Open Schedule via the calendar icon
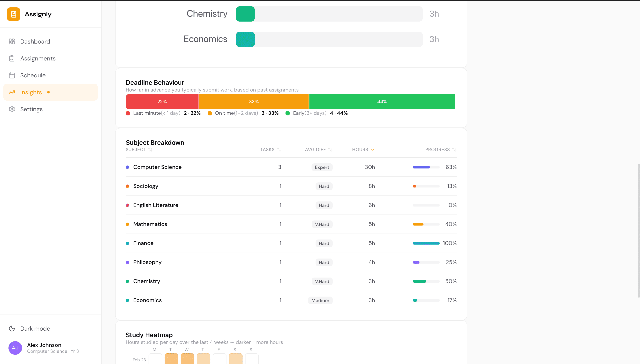Image resolution: width=640 pixels, height=364 pixels. (x=12, y=75)
